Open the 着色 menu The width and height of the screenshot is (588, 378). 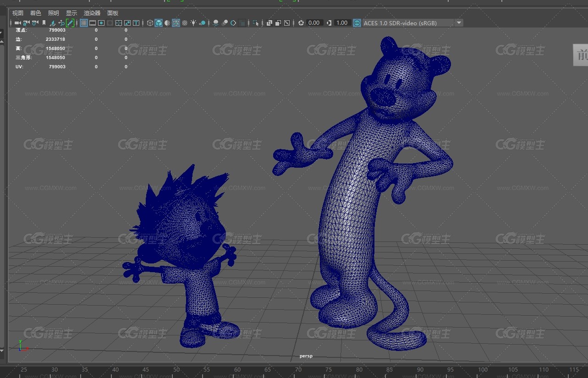(x=36, y=13)
